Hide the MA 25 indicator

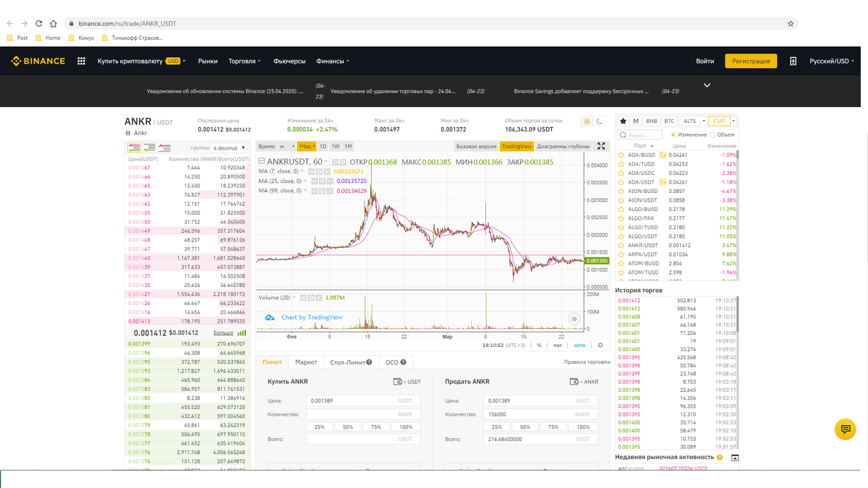pos(315,181)
